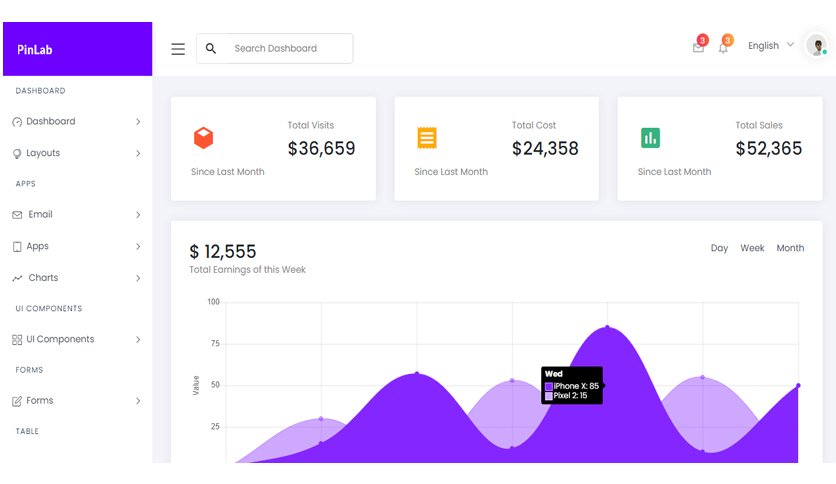Screen dimensions: 836x484
Task: Expand the Layouts sidebar item
Action: point(76,153)
